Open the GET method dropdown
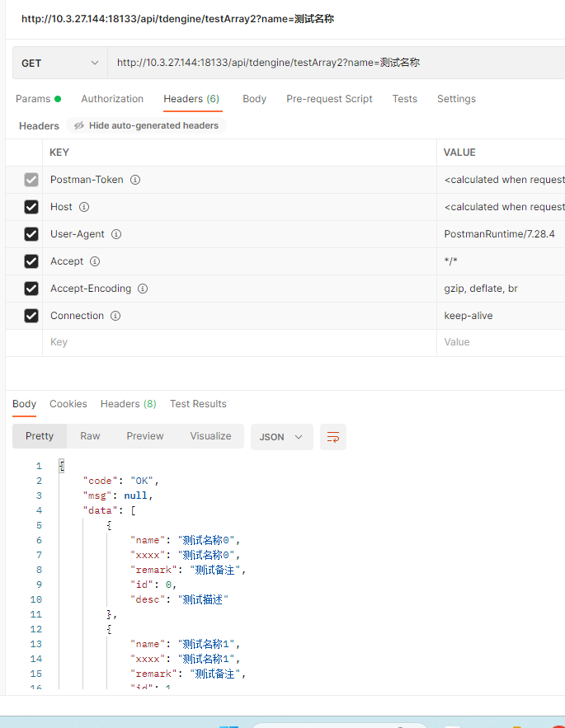 coord(59,63)
